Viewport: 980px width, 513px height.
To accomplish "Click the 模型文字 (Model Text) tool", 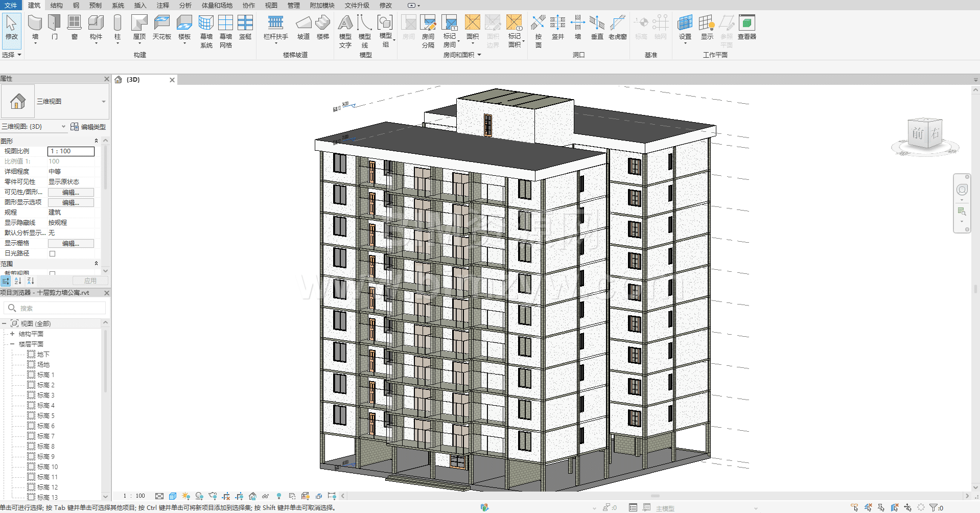I will 345,31.
